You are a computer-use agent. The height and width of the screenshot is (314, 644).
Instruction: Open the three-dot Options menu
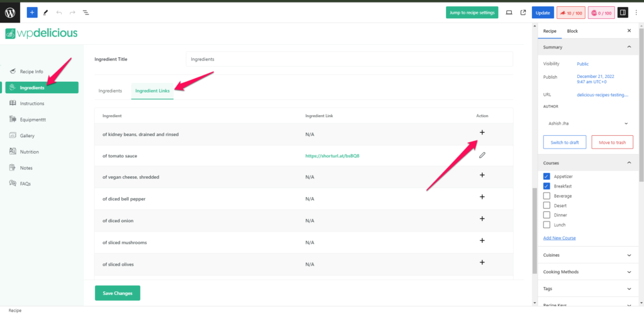(636, 13)
